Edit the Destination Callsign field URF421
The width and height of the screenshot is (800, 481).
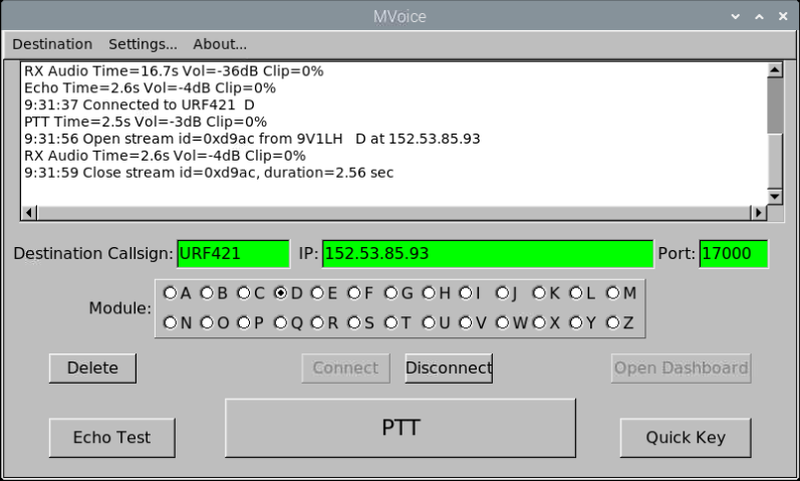[234, 254]
